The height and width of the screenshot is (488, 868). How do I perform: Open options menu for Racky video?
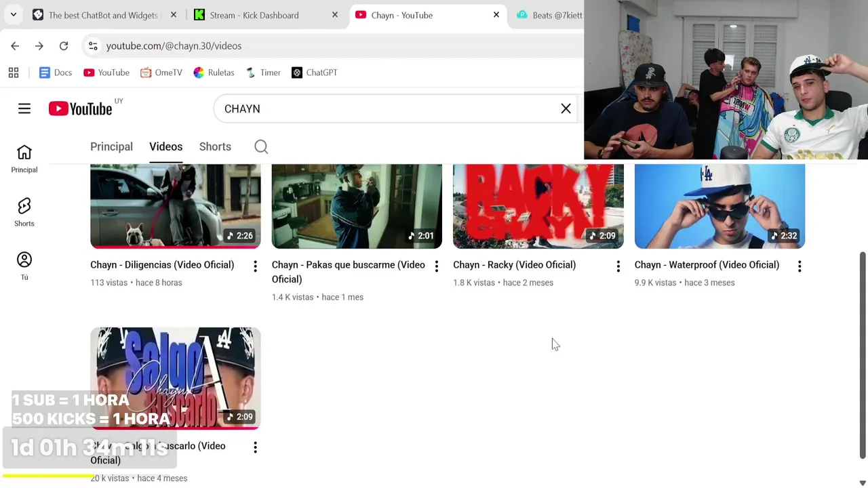[618, 266]
